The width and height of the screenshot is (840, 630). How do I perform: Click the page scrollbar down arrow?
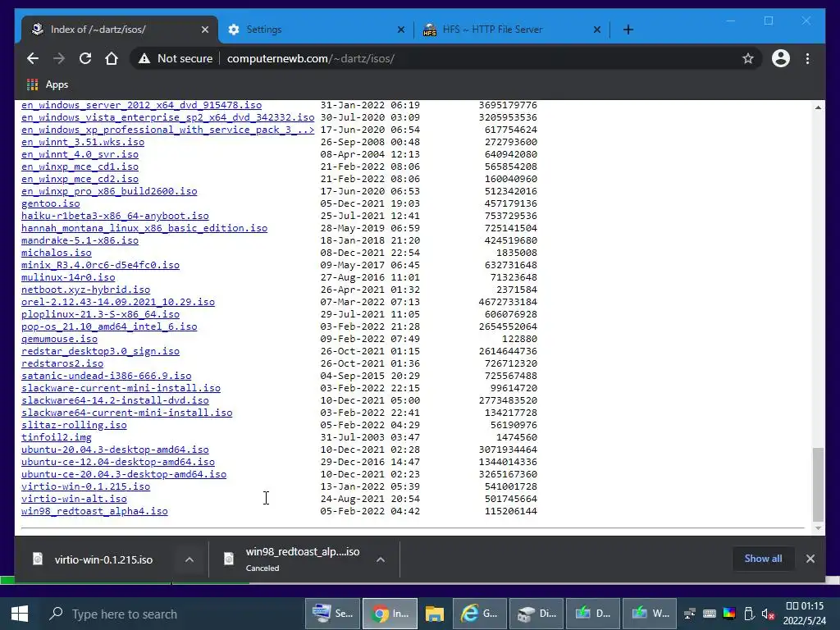point(818,528)
